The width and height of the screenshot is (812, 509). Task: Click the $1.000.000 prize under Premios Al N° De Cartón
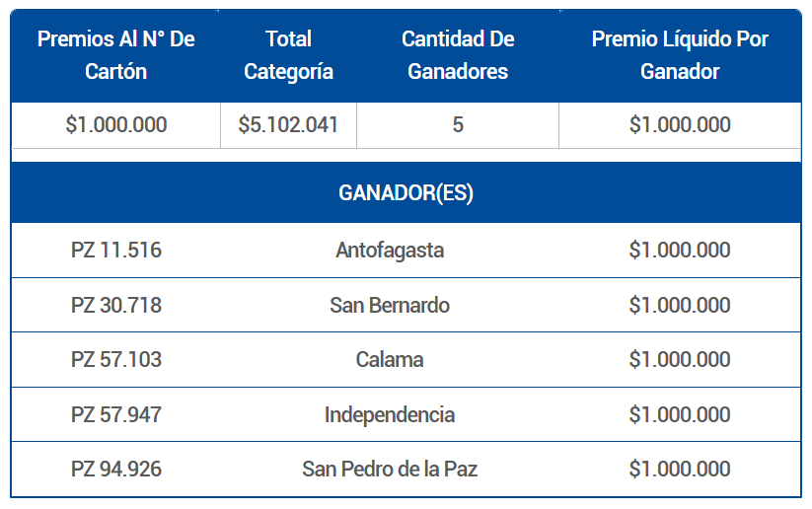point(116,125)
